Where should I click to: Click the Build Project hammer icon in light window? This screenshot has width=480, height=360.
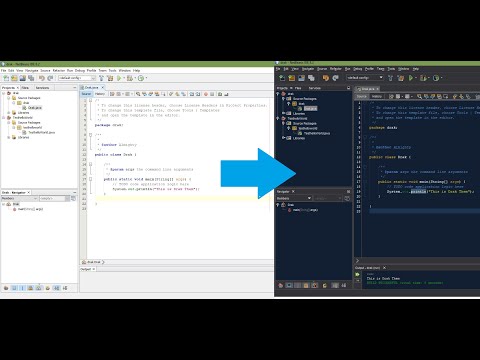(x=101, y=78)
